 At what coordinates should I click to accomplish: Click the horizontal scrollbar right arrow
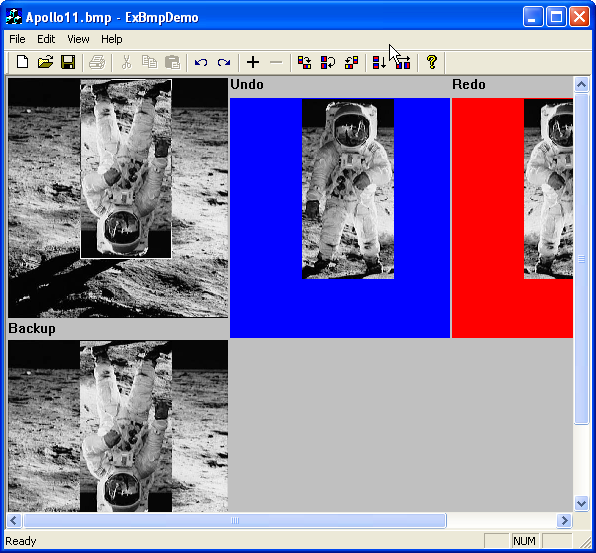coord(564,520)
